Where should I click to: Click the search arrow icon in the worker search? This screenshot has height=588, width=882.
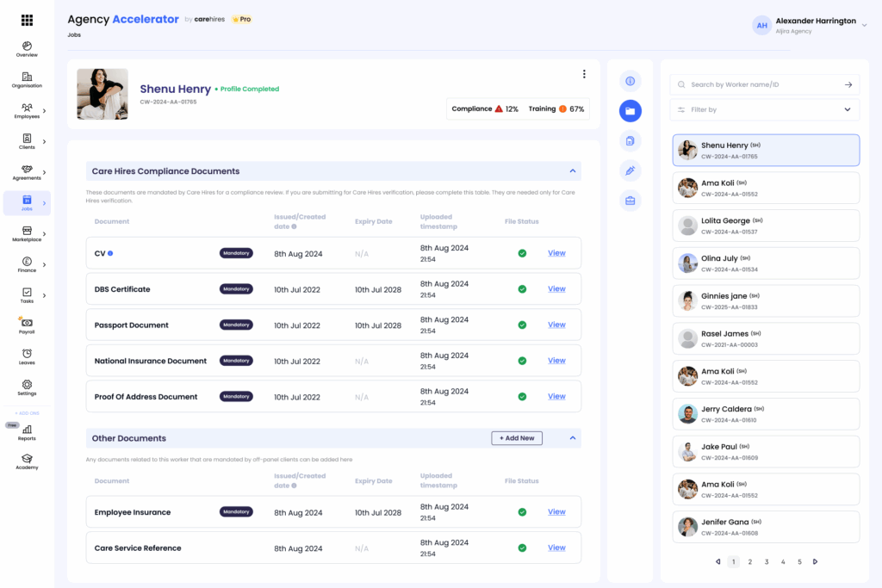(848, 84)
